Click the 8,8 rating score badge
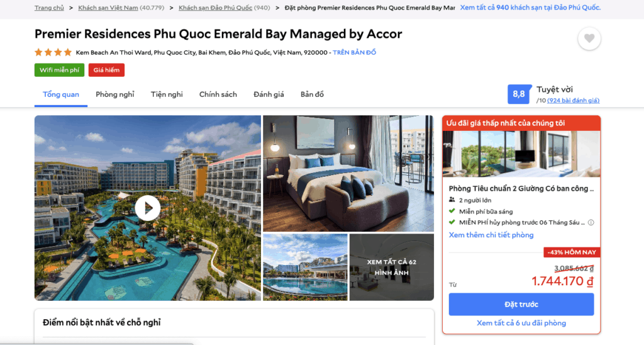 point(519,94)
